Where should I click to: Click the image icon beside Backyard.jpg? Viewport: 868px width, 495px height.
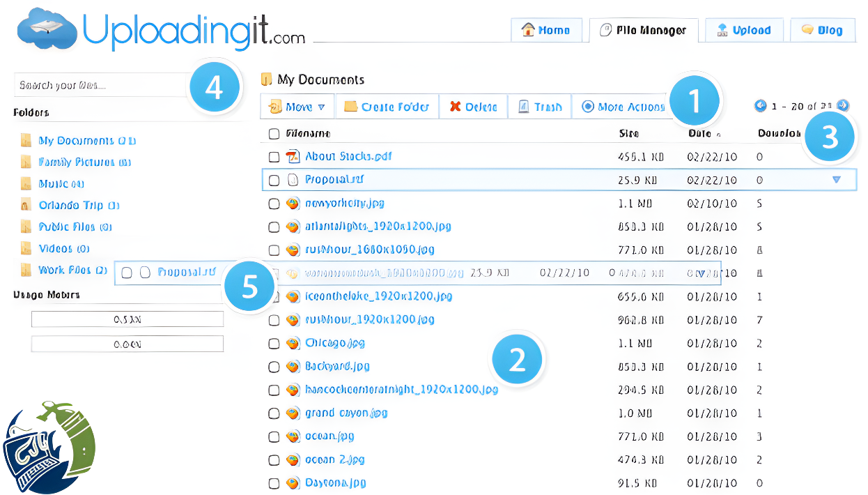[x=293, y=366]
